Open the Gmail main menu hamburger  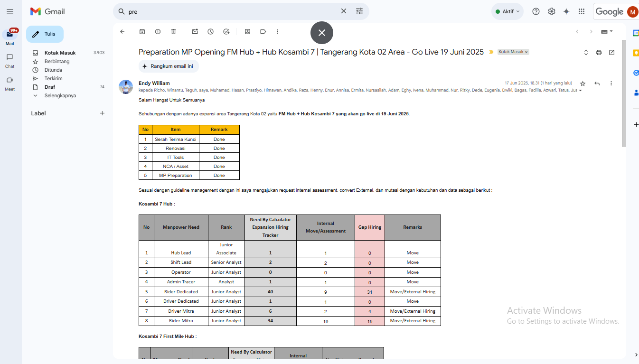click(x=10, y=11)
